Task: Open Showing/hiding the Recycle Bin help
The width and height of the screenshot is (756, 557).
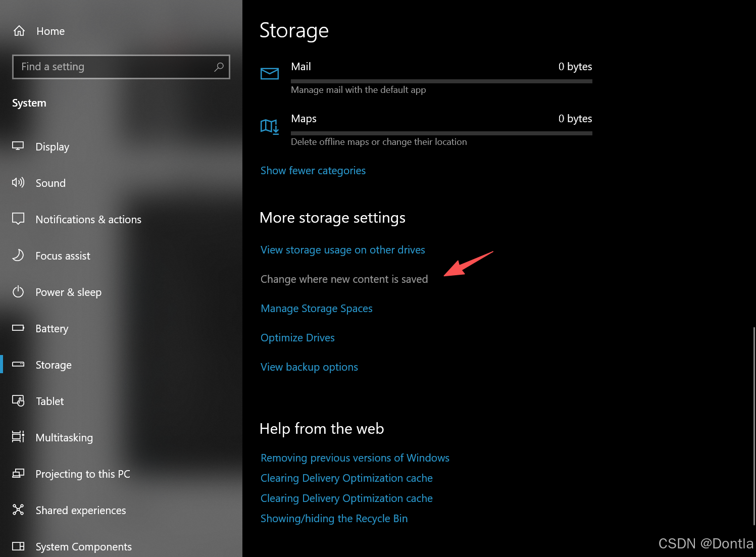Action: [334, 519]
